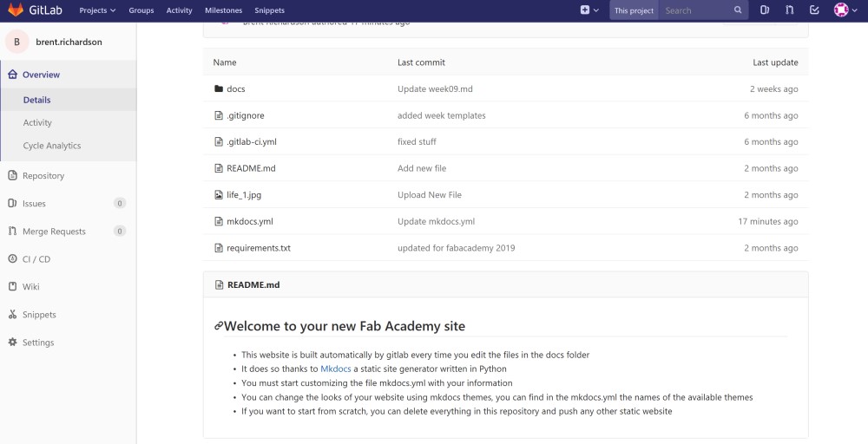This screenshot has height=444, width=868.
Task: Follow the Mkdocs hyperlink
Action: (336, 369)
